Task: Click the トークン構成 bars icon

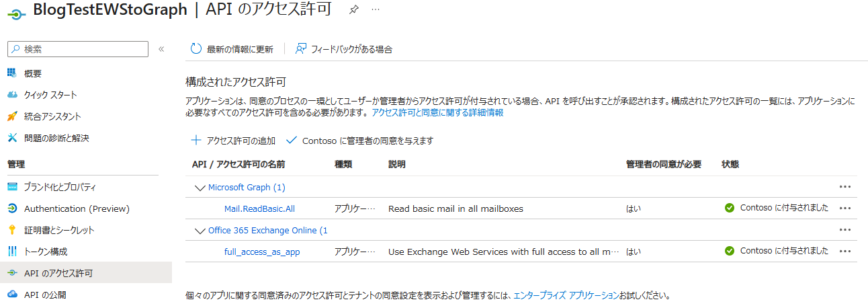Action: click(12, 252)
